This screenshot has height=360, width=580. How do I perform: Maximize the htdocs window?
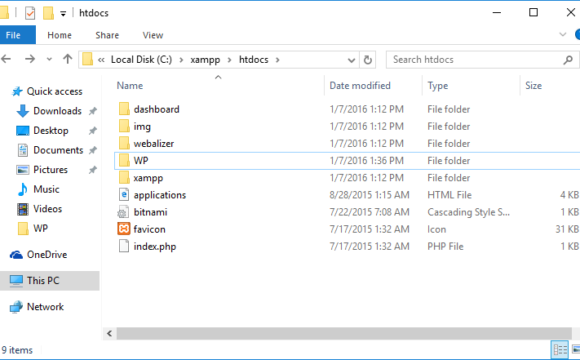[533, 13]
